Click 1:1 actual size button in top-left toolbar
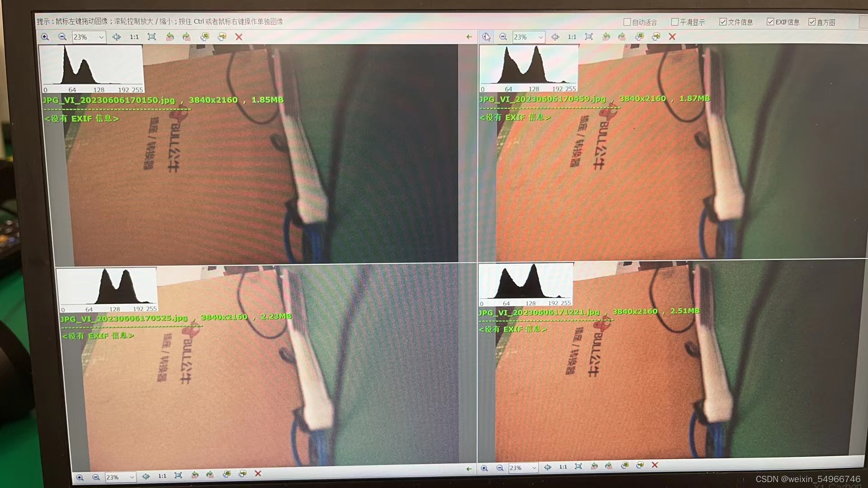Viewport: 868px width, 488px height. coord(134,37)
